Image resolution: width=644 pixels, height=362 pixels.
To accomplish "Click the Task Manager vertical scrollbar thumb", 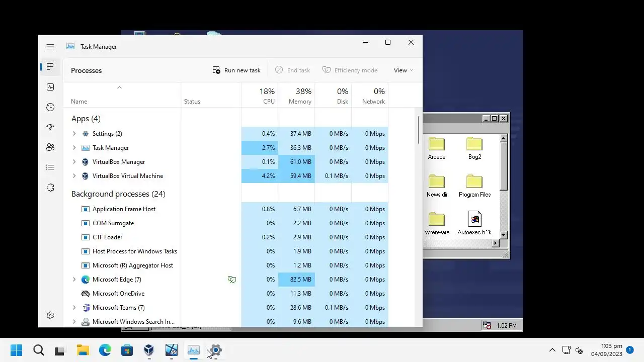I will (x=419, y=130).
